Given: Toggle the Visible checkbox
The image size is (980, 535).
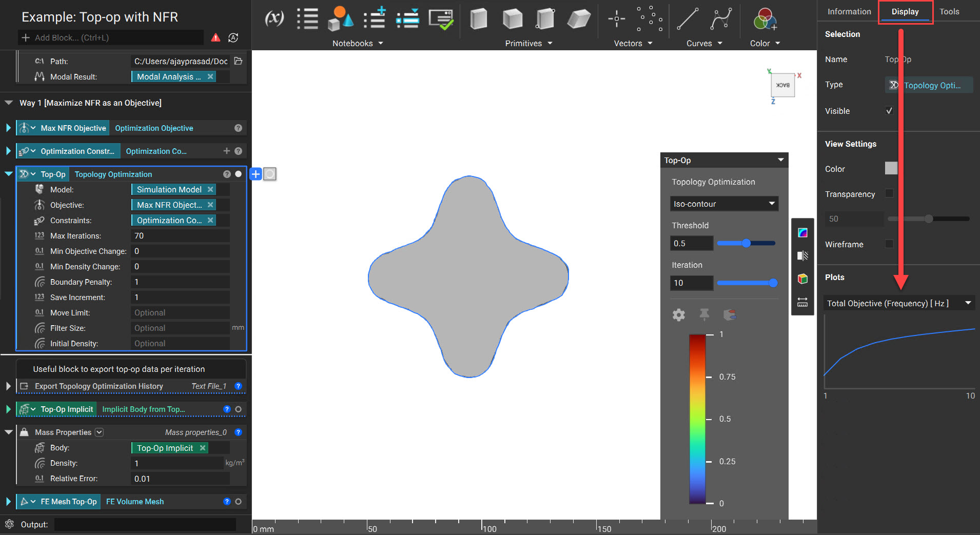Looking at the screenshot, I should pyautogui.click(x=889, y=111).
